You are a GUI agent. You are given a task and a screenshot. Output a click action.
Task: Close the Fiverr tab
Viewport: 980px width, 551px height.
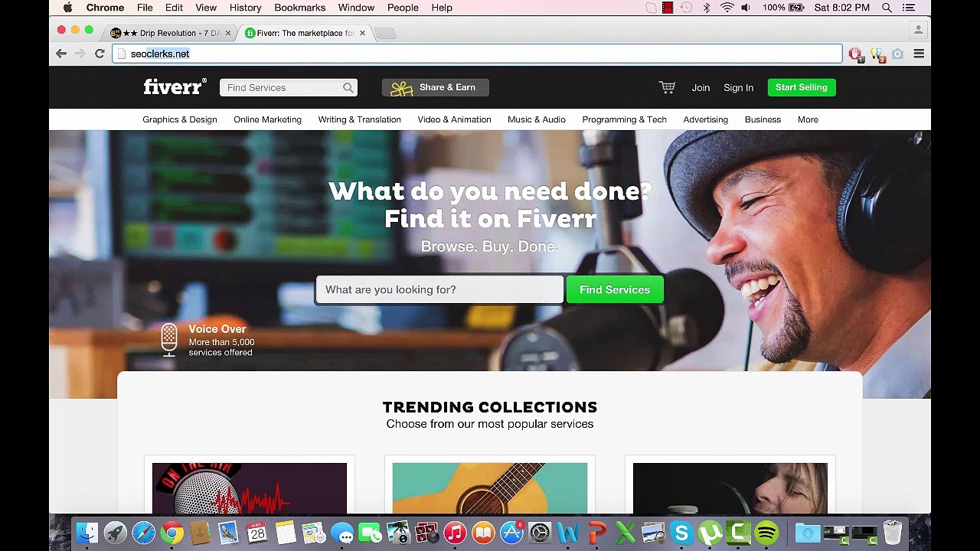[362, 33]
